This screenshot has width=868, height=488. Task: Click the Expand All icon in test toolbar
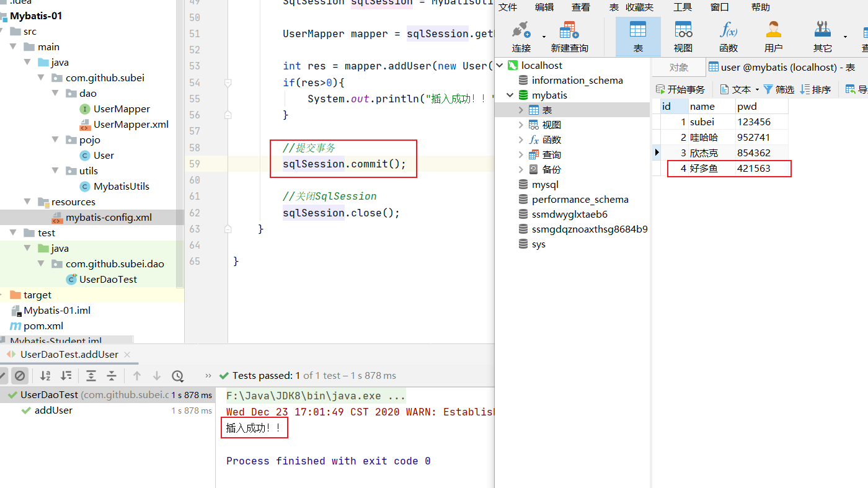91,376
